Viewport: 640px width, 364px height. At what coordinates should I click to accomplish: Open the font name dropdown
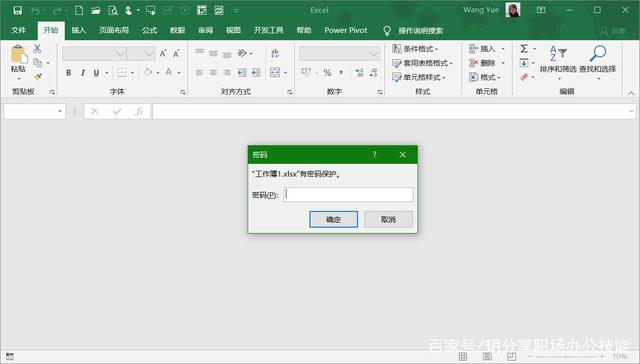click(120, 53)
